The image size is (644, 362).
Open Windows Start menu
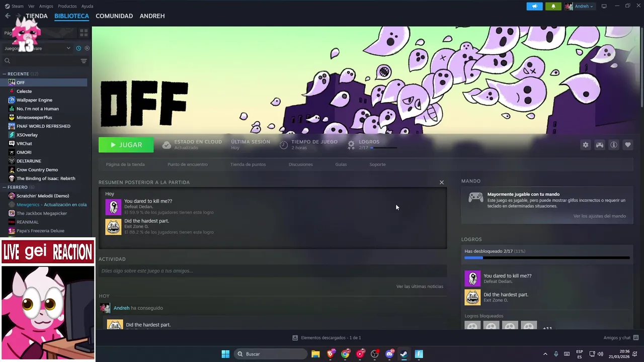click(x=225, y=354)
